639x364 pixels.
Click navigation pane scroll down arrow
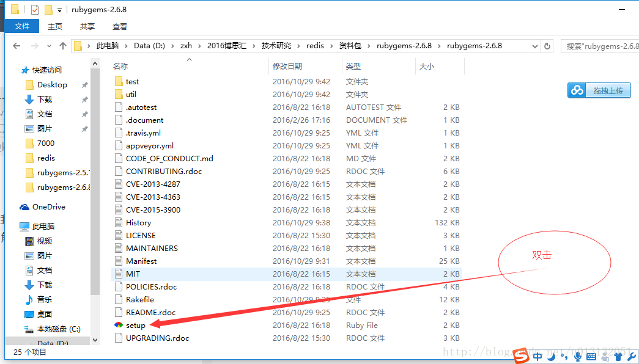point(95,340)
